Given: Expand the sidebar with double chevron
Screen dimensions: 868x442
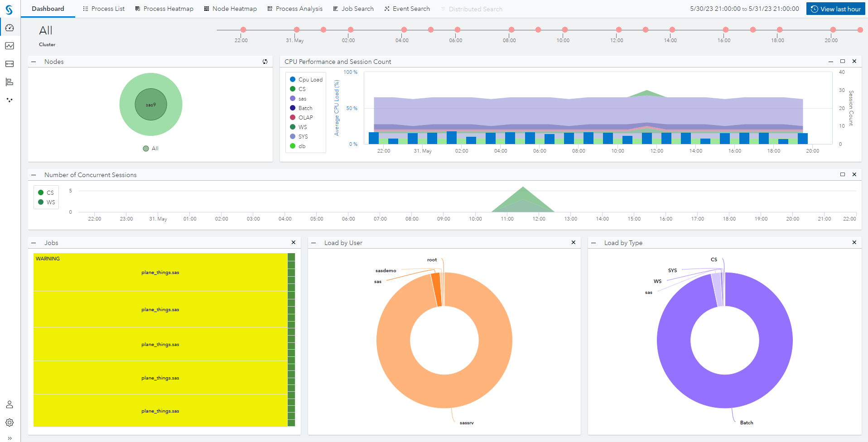Looking at the screenshot, I should 10,438.
